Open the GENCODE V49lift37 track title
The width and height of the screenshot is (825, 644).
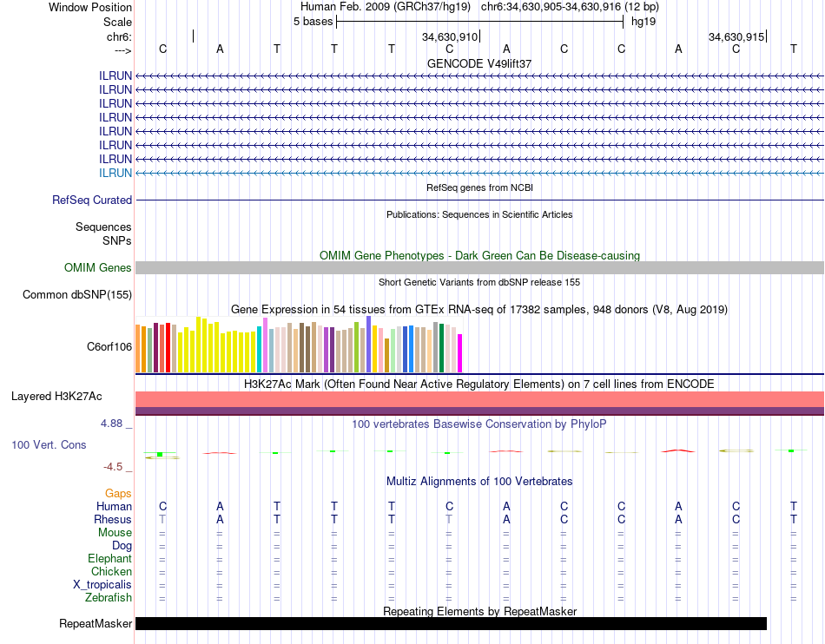[479, 63]
